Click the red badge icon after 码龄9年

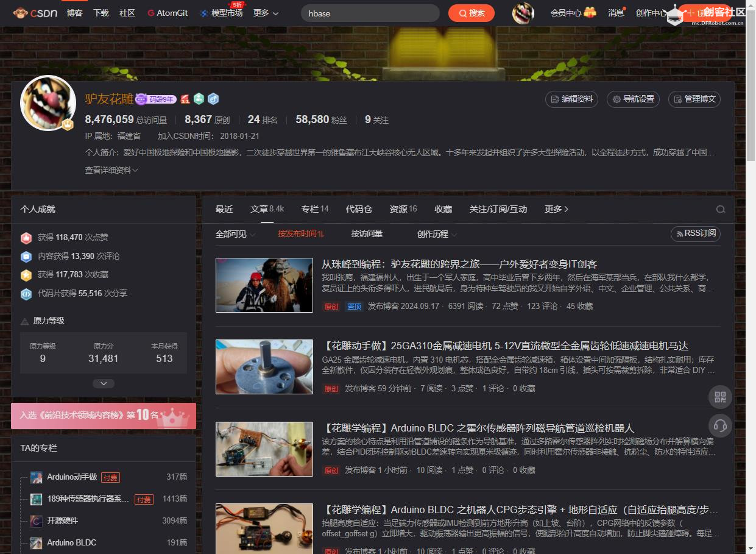click(x=185, y=99)
